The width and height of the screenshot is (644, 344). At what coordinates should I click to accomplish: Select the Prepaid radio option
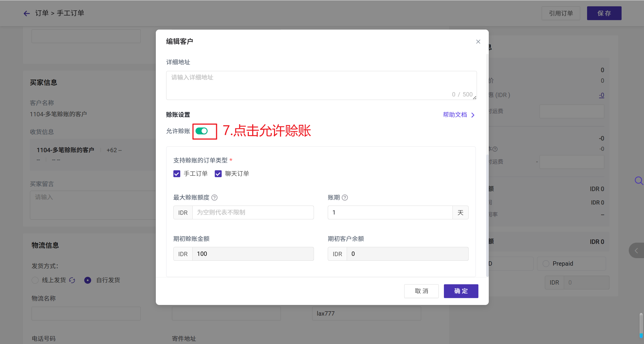click(x=546, y=264)
